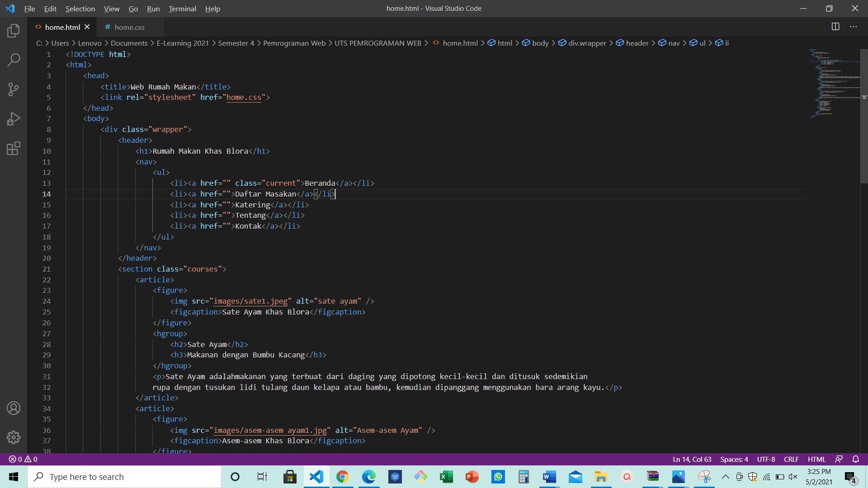Click the notifications bell in status bar
Screen dimensions: 868x488
[856, 459]
